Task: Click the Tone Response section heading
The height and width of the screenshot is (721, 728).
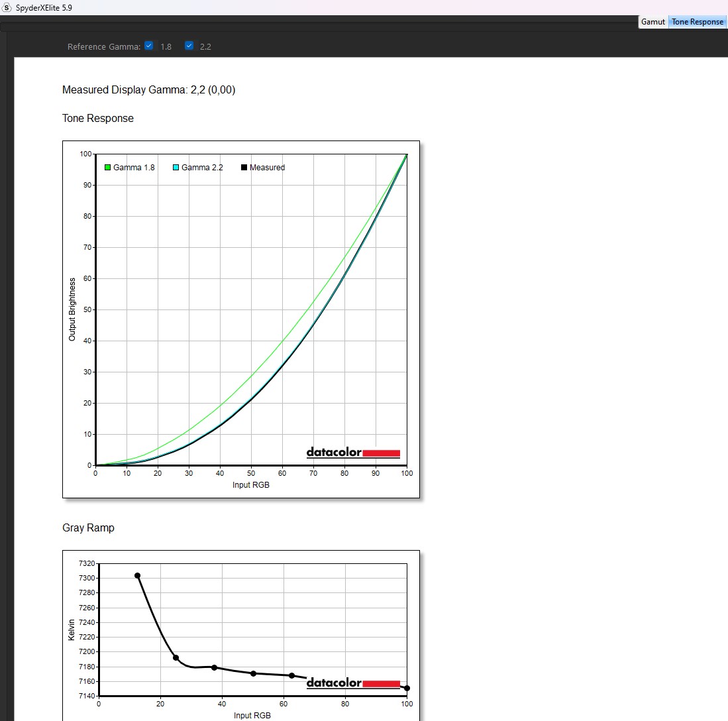Action: coord(98,119)
